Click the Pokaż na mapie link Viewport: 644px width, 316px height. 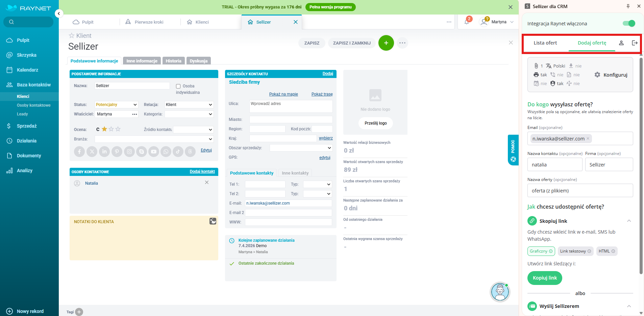pos(283,94)
